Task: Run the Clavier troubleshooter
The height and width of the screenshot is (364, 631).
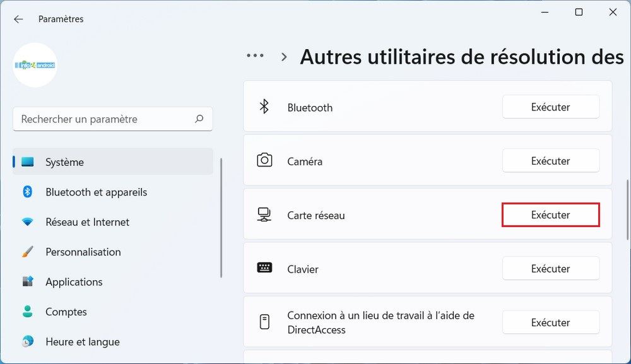Action: [550, 268]
